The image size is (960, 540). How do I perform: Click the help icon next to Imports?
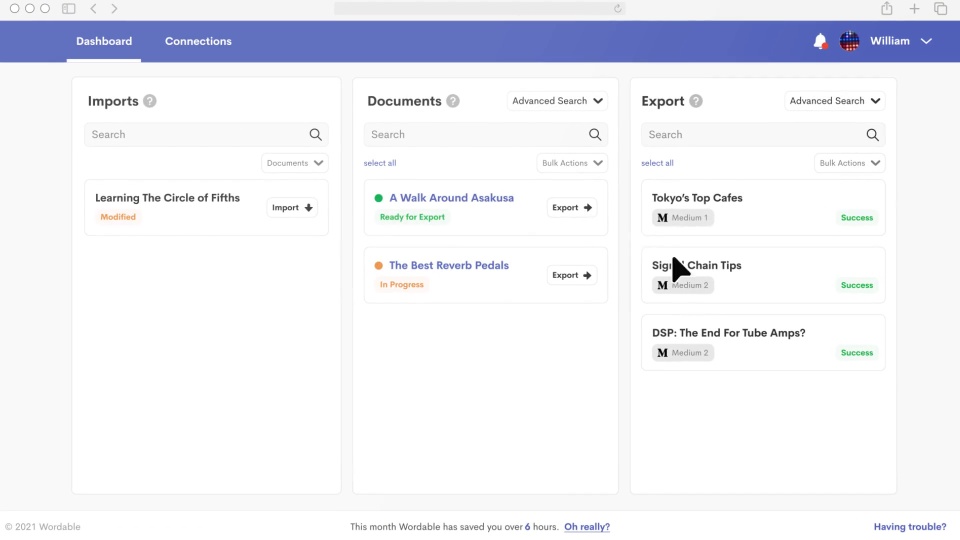click(150, 101)
